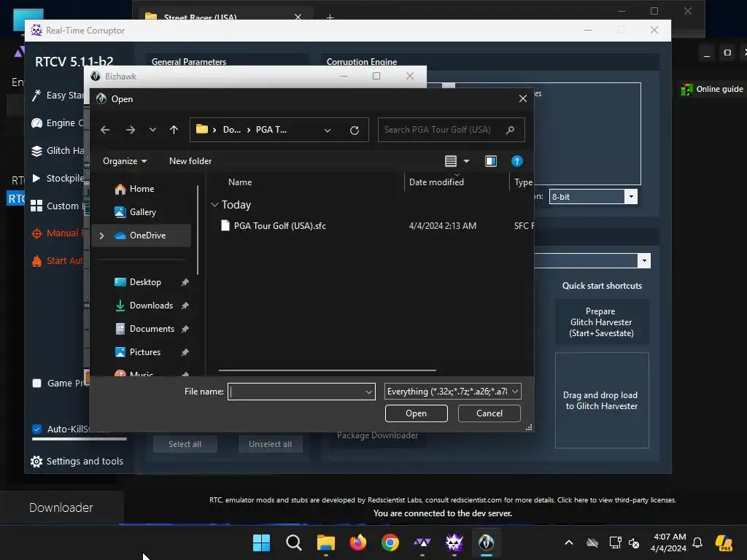The width and height of the screenshot is (747, 560).
Task: Select PGA Tour Golf (USA).sfc file
Action: [x=279, y=226]
